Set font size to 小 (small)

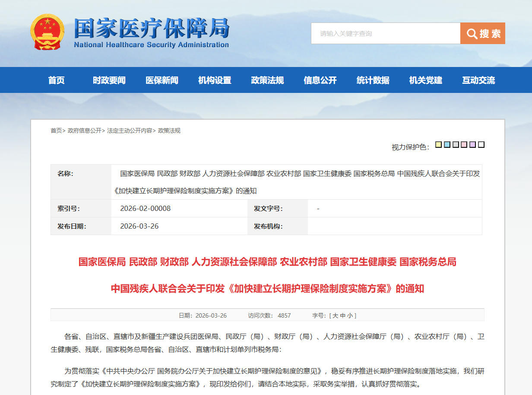[x=350, y=315]
